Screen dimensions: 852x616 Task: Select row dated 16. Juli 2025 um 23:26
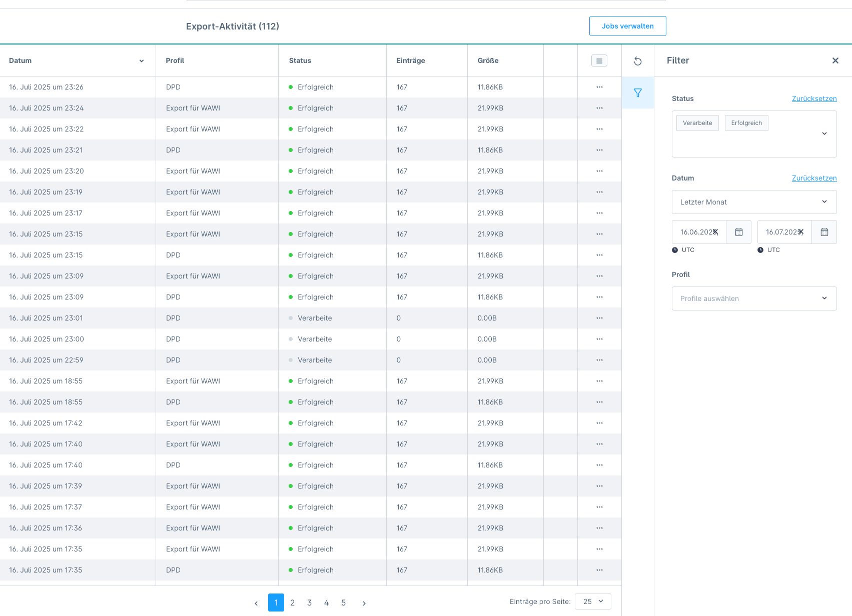[311, 87]
